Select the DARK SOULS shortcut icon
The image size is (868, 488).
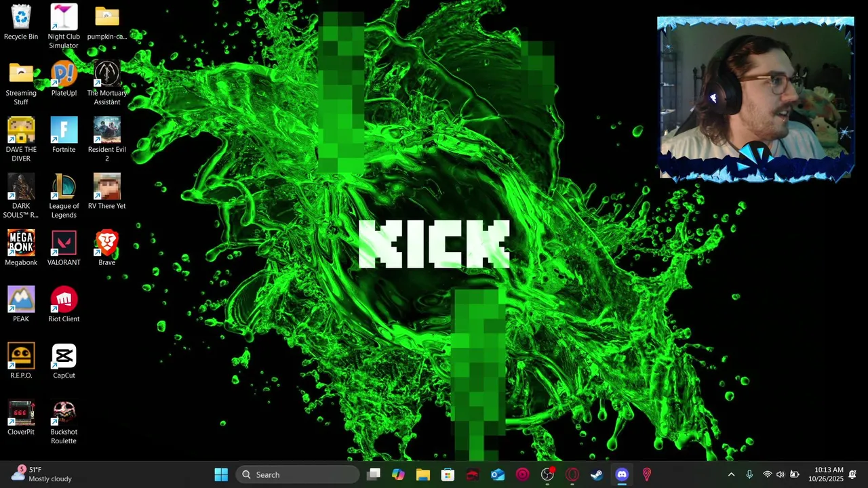click(x=21, y=197)
